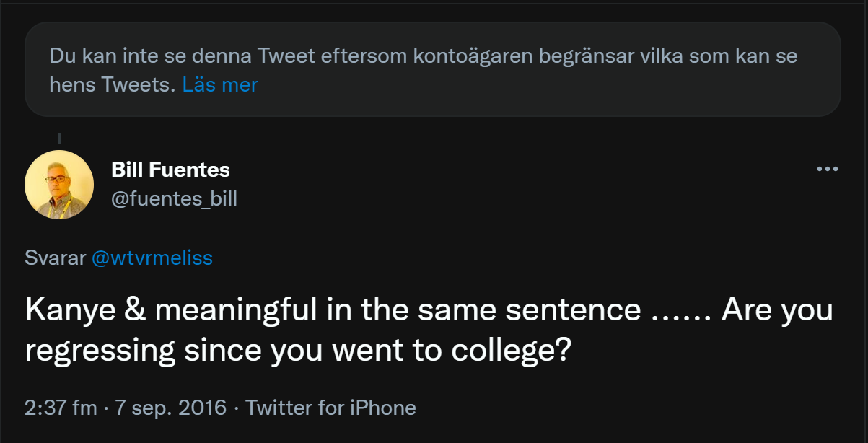Open the Bill Fuentes display name
The height and width of the screenshot is (443, 868).
(x=170, y=170)
